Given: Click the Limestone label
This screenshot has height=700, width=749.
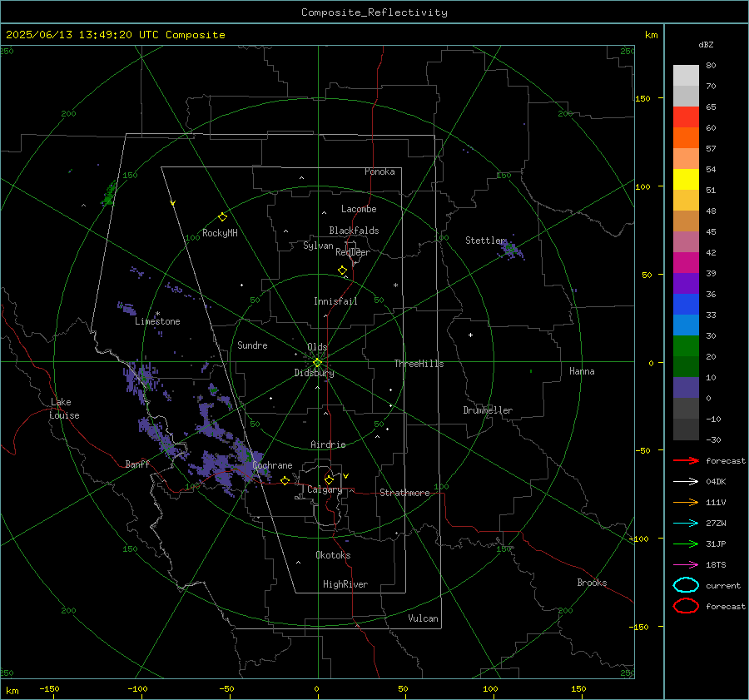Looking at the screenshot, I should (x=157, y=321).
